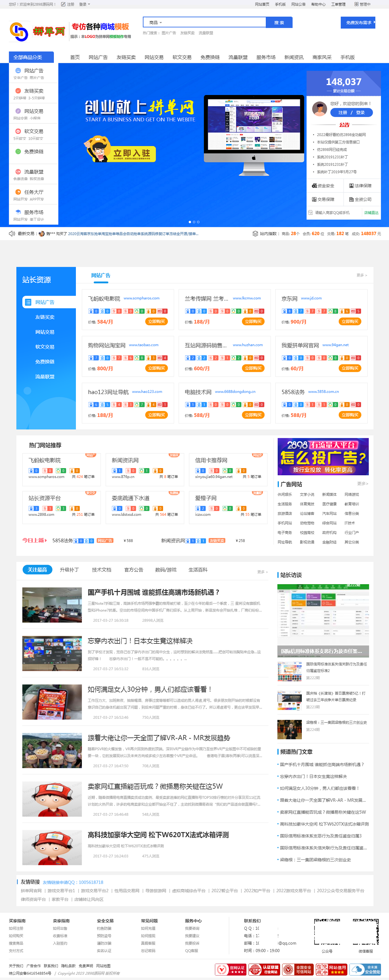Select the second banner carousel dot
The width and height of the screenshot is (389, 980).
[x=194, y=222]
